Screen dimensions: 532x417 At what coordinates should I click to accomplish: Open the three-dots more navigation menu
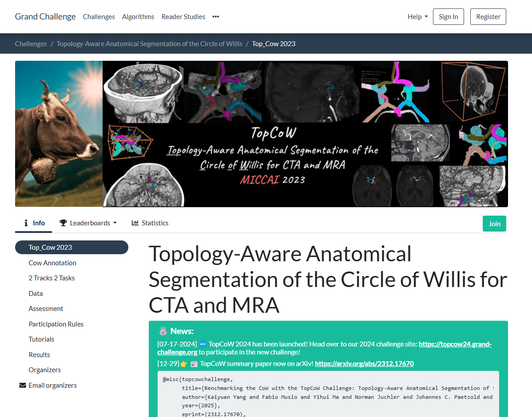tap(216, 16)
